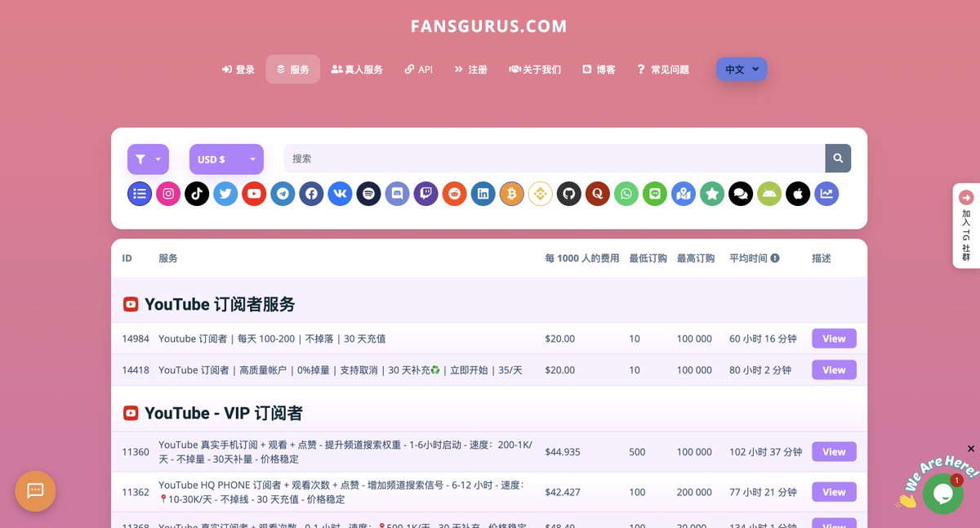Open the 加入 TG 社群 side tab
Screen dimensions: 980x528
click(966, 226)
